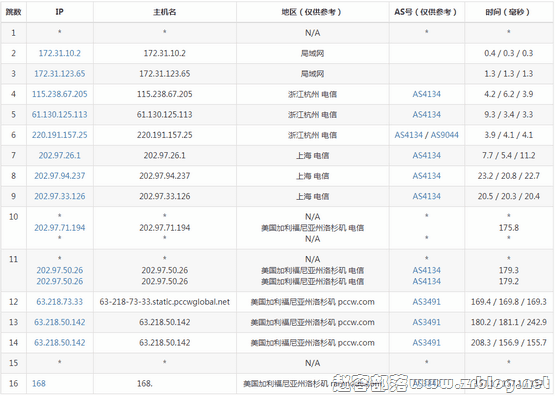Click the 115.238.67.205 IP link

[59, 94]
